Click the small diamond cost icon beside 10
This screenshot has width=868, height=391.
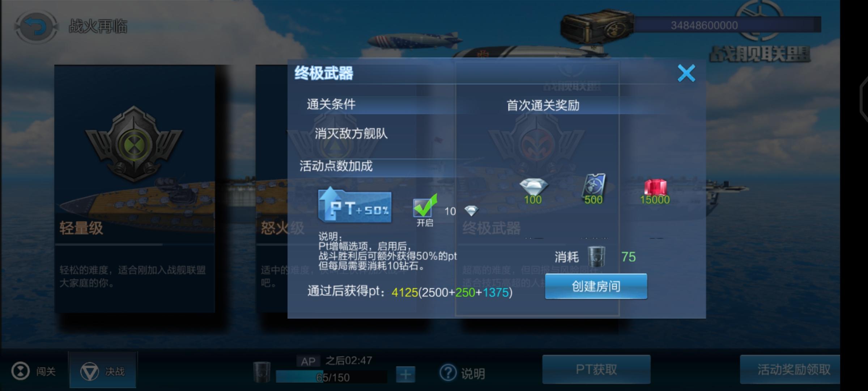[x=471, y=211]
